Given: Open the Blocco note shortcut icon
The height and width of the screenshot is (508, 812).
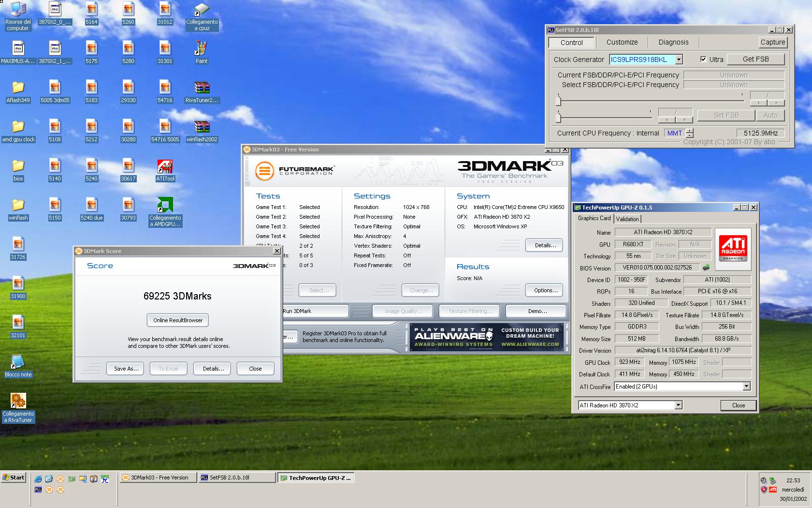Looking at the screenshot, I should [18, 366].
